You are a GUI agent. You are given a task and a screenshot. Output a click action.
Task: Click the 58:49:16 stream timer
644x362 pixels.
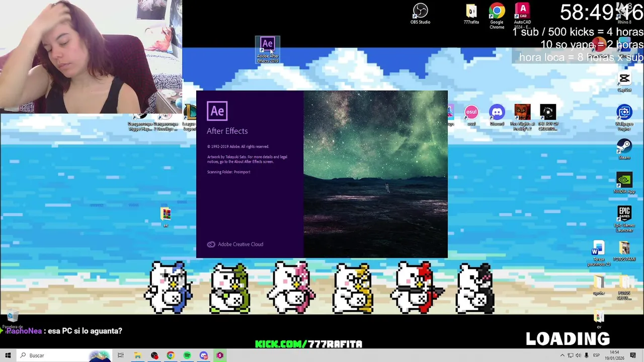tap(601, 13)
